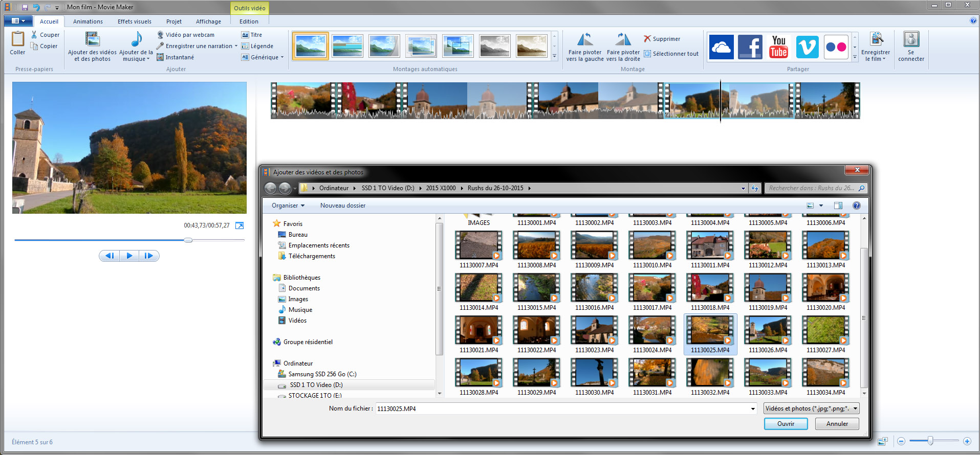Expand address bar history dropdown
Image resolution: width=980 pixels, height=455 pixels.
743,188
